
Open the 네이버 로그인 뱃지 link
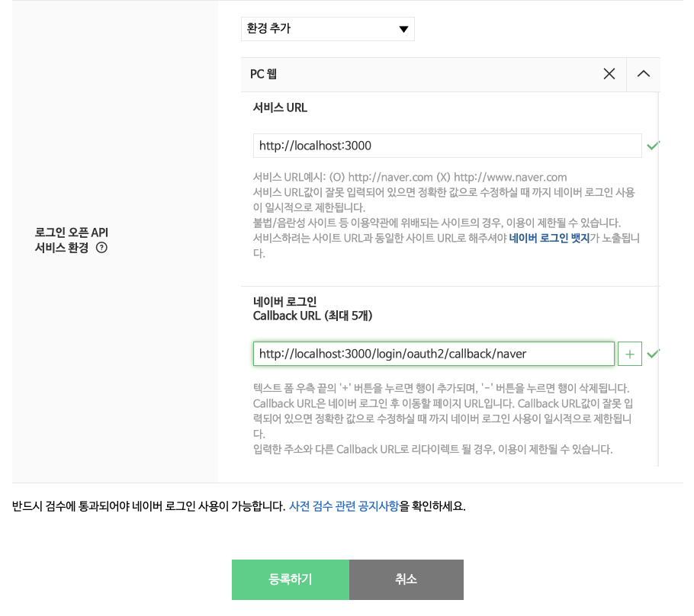coord(549,238)
